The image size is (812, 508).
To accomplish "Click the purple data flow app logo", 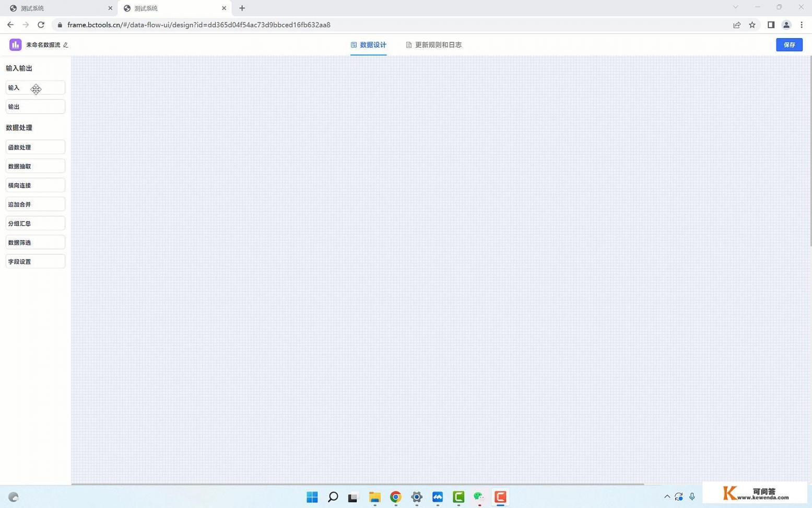I will coord(15,45).
